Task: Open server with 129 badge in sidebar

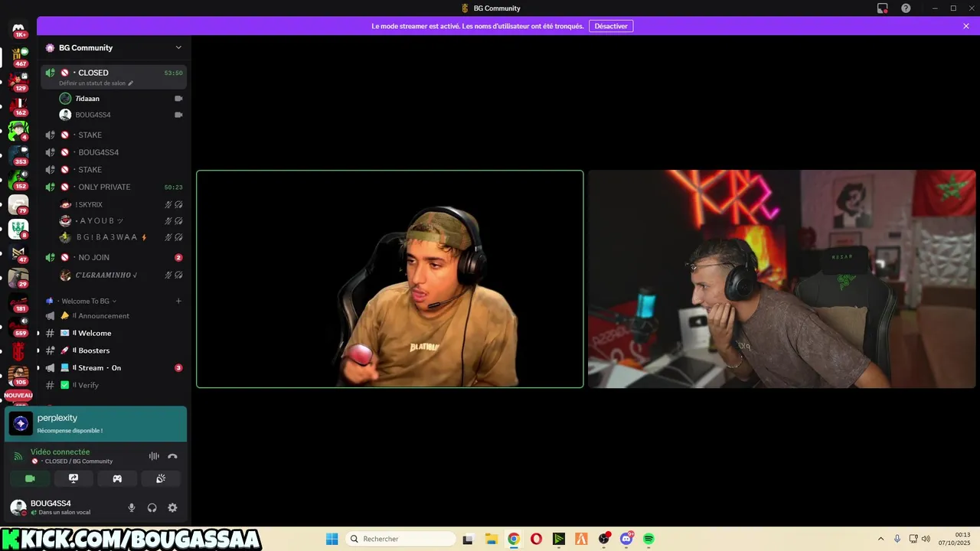Action: tap(18, 80)
